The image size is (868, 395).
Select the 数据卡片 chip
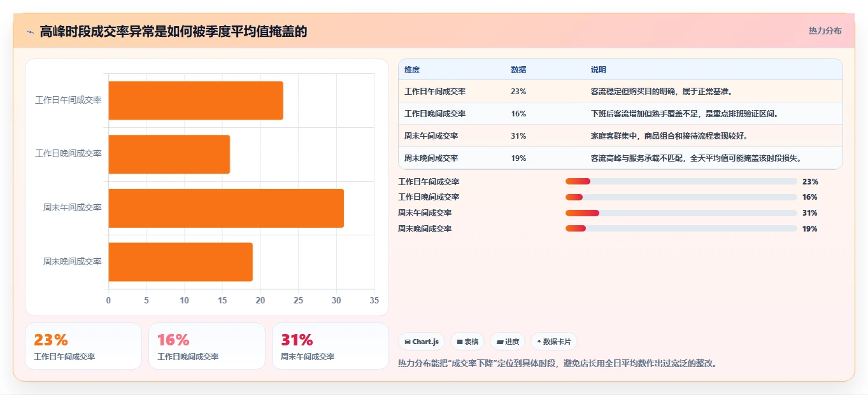tap(554, 342)
